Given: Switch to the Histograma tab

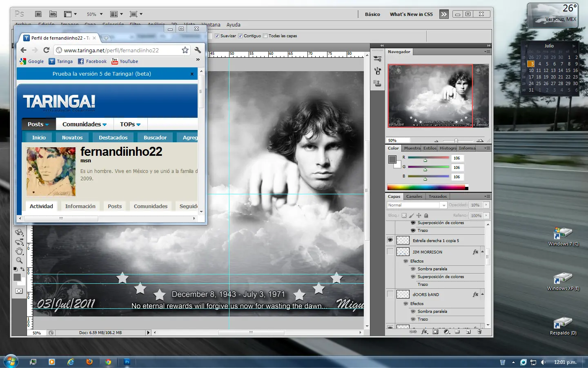Looking at the screenshot, I should tap(448, 148).
